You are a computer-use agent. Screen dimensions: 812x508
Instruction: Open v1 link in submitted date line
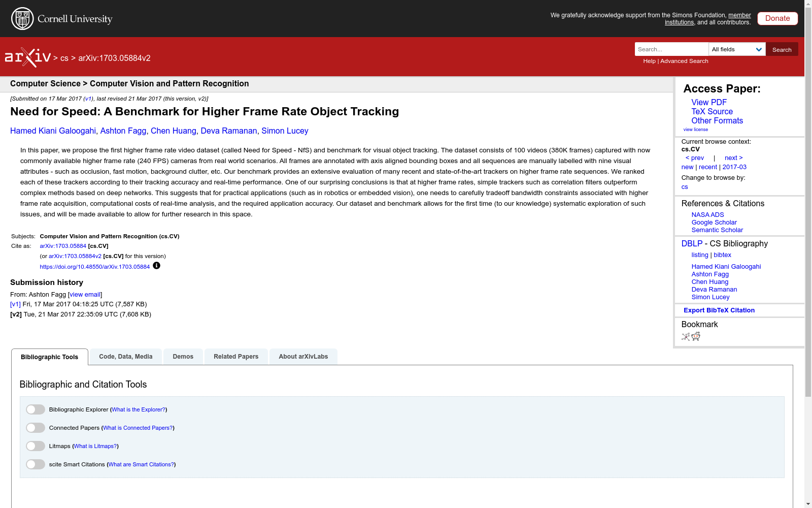(88, 99)
